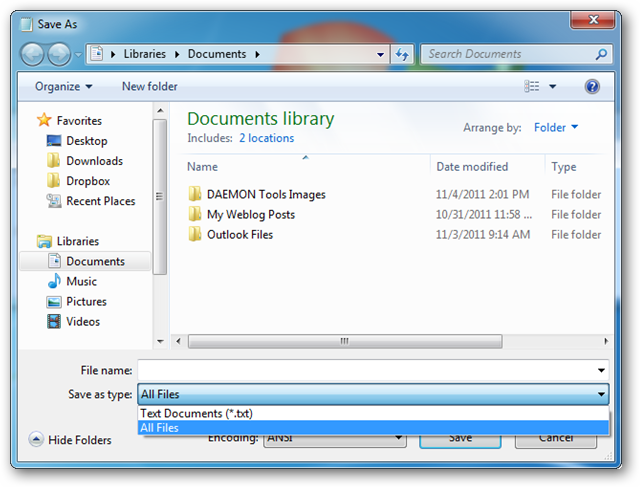This screenshot has height=487, width=640.
Task: Open Downloads in Favorites
Action: pyautogui.click(x=95, y=161)
